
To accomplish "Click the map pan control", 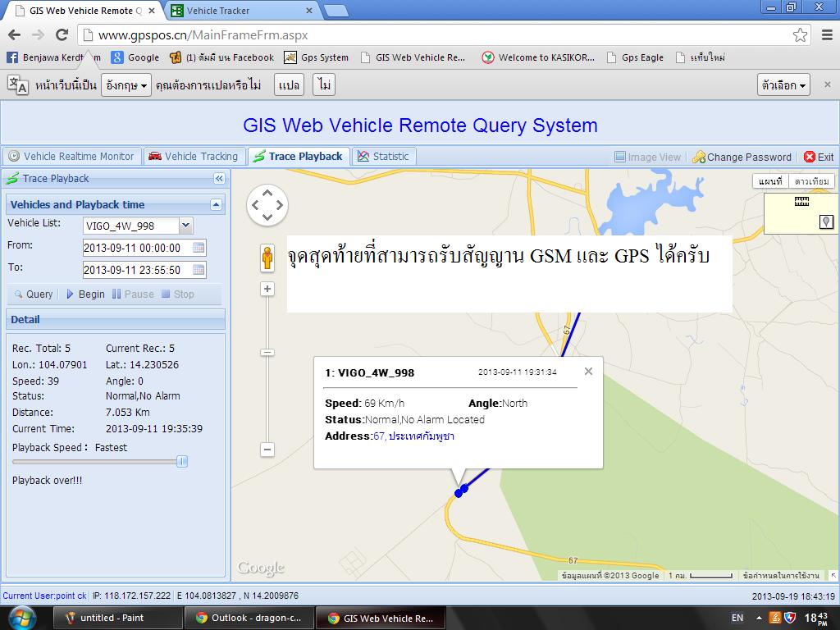I will point(267,204).
